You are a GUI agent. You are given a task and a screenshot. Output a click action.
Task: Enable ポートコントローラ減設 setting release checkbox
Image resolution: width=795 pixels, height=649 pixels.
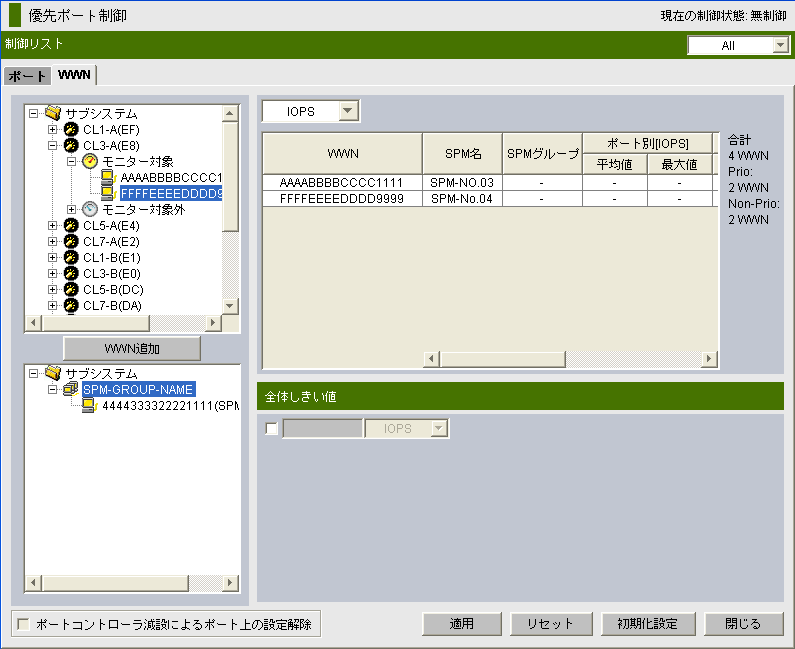pyautogui.click(x=23, y=624)
